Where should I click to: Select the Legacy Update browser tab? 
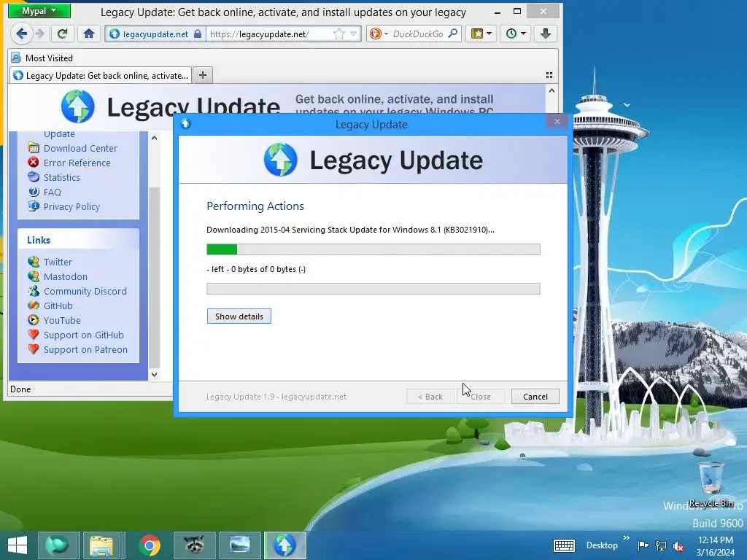[101, 75]
